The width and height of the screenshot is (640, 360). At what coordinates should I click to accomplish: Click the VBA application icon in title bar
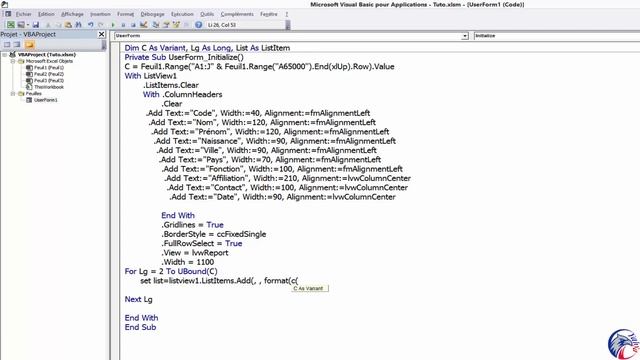tap(4, 4)
